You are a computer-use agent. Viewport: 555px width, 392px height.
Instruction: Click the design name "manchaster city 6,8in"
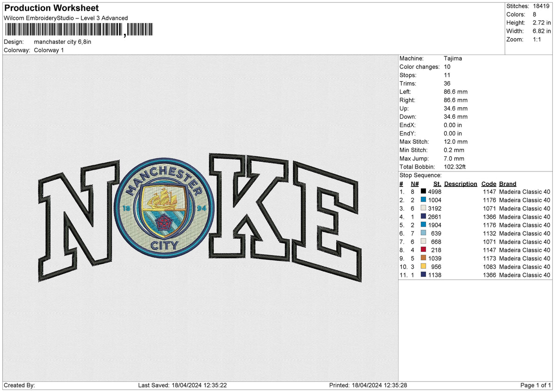coord(62,42)
